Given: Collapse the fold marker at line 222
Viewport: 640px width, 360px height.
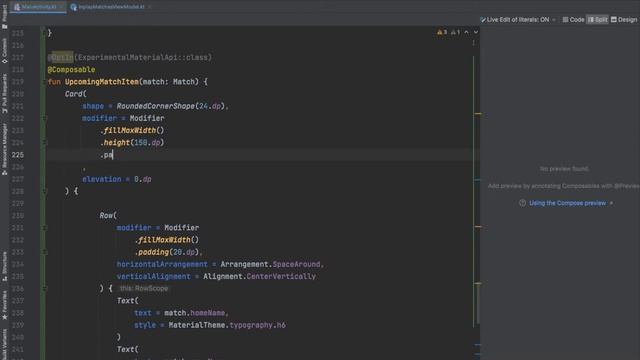Looking at the screenshot, I should pos(44,118).
